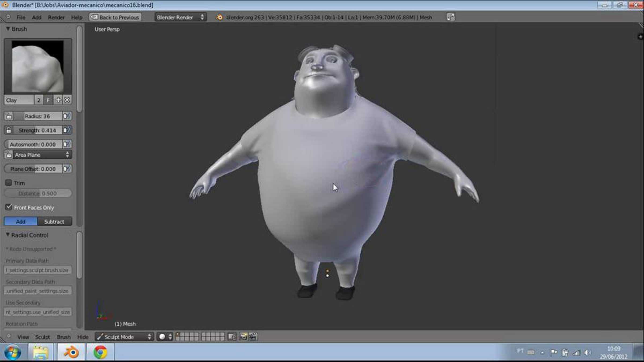
Task: Click the Primary Data Path field
Action: click(x=38, y=270)
